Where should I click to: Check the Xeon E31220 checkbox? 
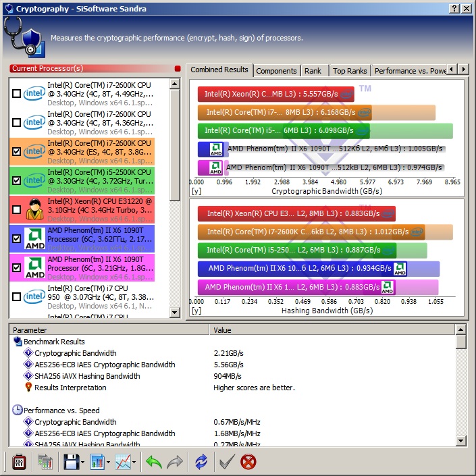16,209
